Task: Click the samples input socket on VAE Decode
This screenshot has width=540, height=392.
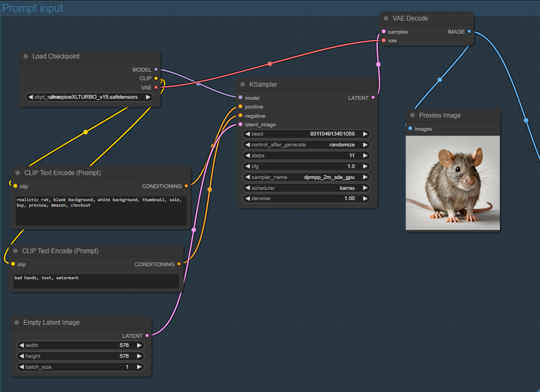Action: pyautogui.click(x=384, y=31)
